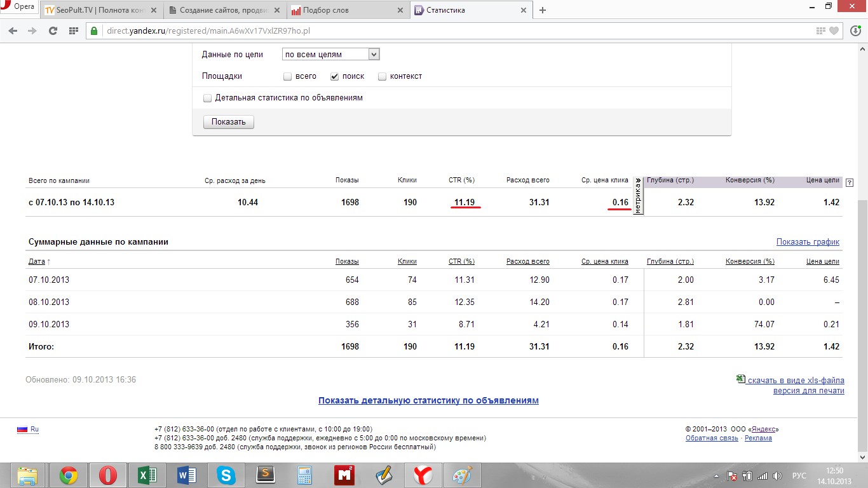Open the Speed Dial grid icon
Viewport: 868px width, 488px height.
click(73, 30)
